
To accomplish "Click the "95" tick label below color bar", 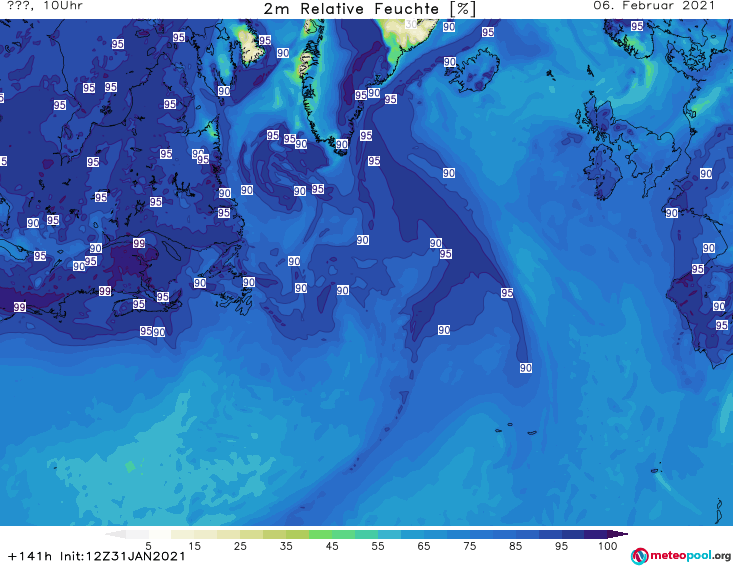I will pos(561,546).
